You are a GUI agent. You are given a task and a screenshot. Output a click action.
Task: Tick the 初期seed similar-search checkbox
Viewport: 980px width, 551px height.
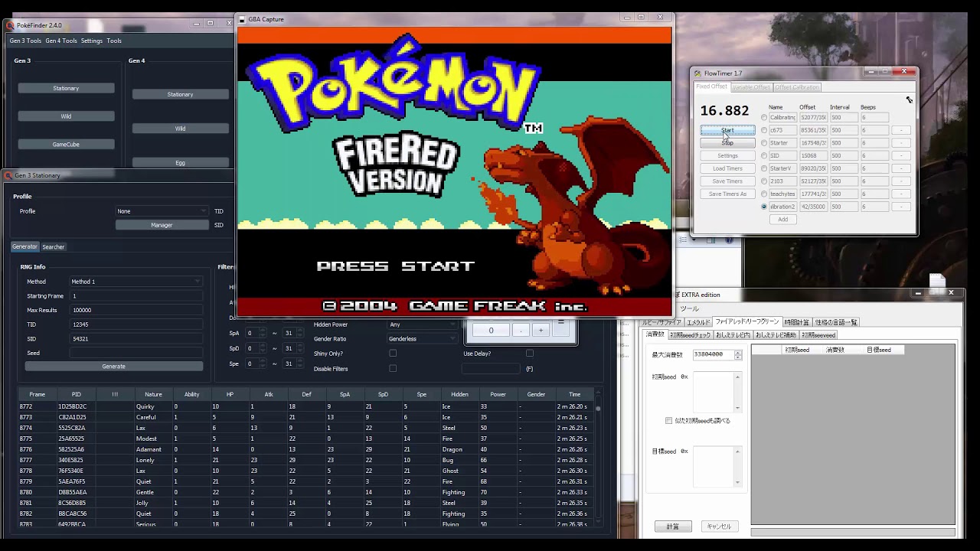point(668,421)
